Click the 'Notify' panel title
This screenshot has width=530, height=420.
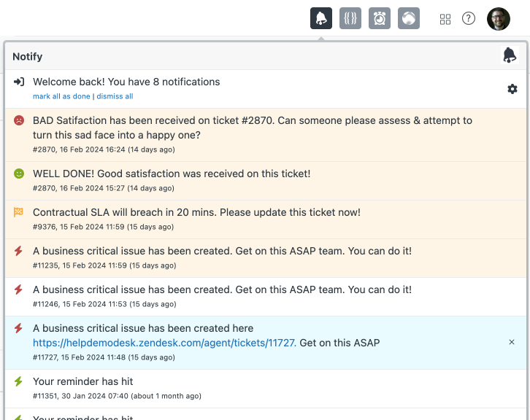click(x=28, y=56)
